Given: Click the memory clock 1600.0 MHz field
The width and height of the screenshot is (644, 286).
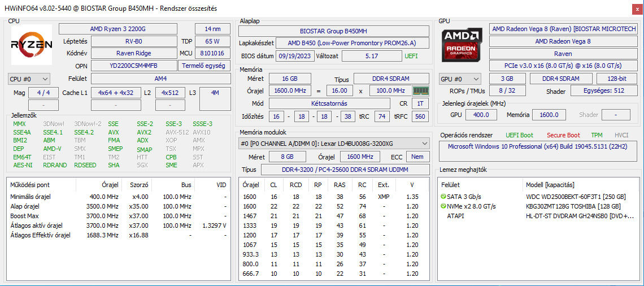Looking at the screenshot, I should pyautogui.click(x=290, y=90).
